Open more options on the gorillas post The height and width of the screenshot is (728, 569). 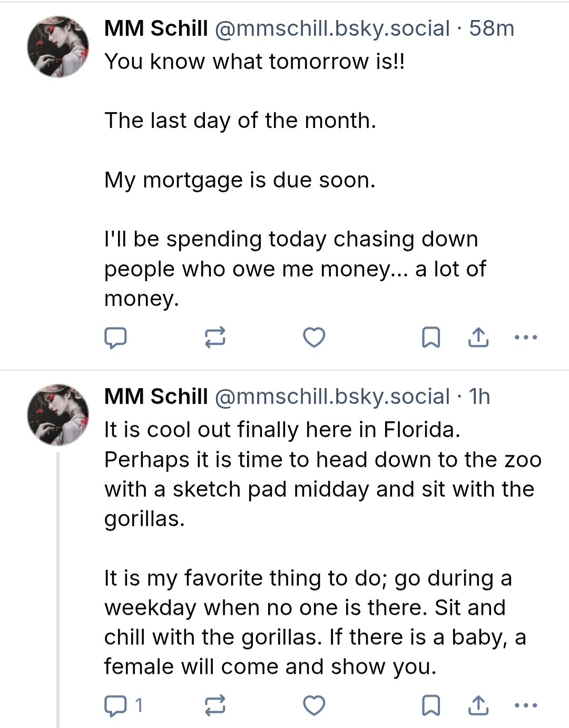click(x=526, y=705)
